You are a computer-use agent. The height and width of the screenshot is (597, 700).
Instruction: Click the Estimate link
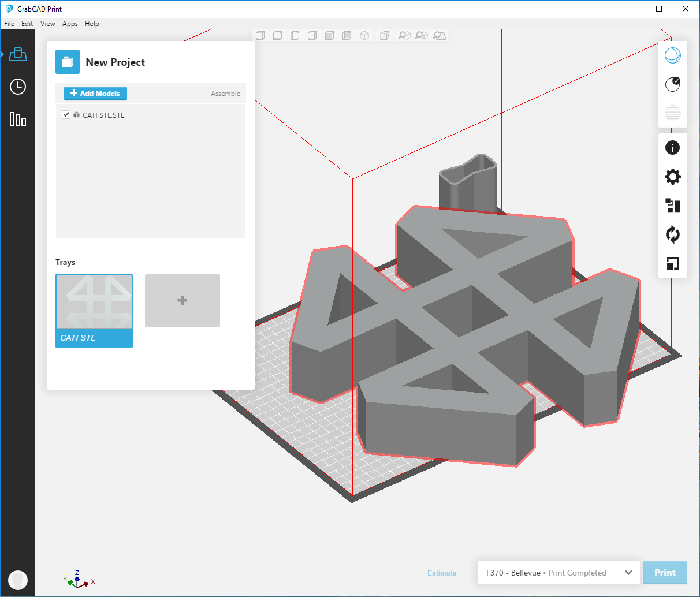pos(442,573)
